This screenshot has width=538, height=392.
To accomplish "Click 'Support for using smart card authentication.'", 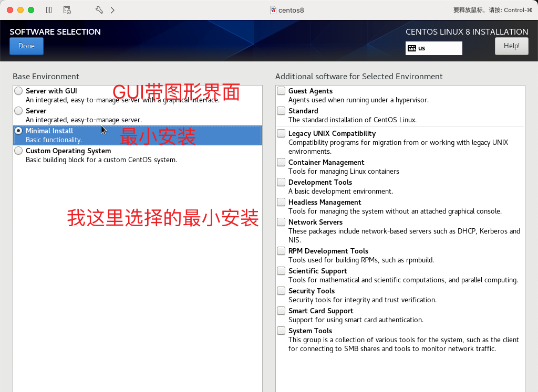I will pos(356,320).
